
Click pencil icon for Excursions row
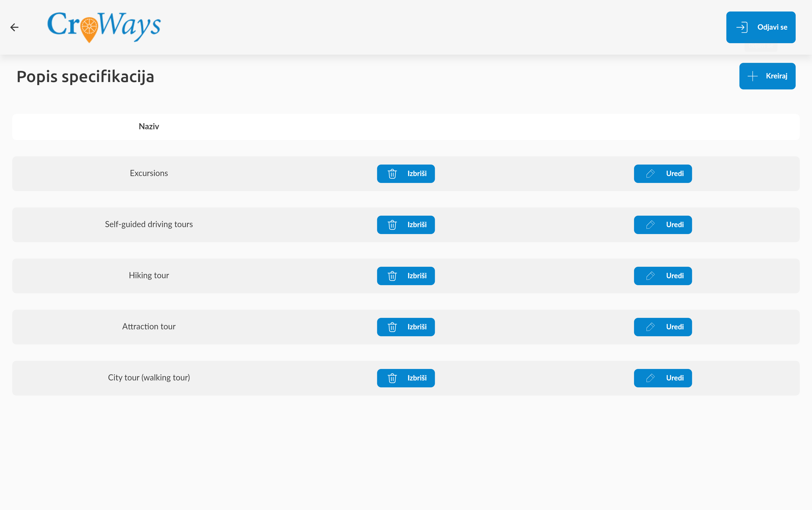[x=650, y=174]
